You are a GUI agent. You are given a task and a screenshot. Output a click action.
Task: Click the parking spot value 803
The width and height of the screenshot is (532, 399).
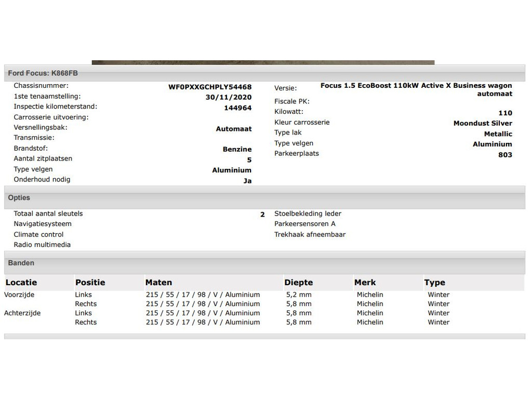505,155
